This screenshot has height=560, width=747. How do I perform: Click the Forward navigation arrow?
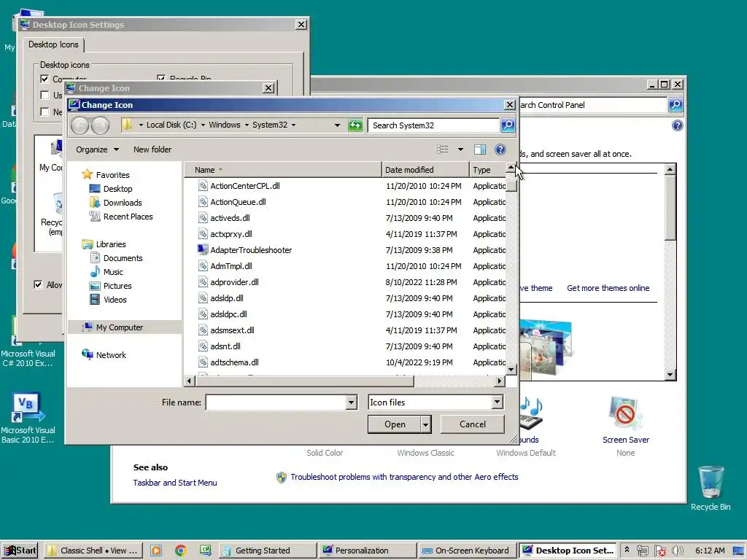pos(100,125)
